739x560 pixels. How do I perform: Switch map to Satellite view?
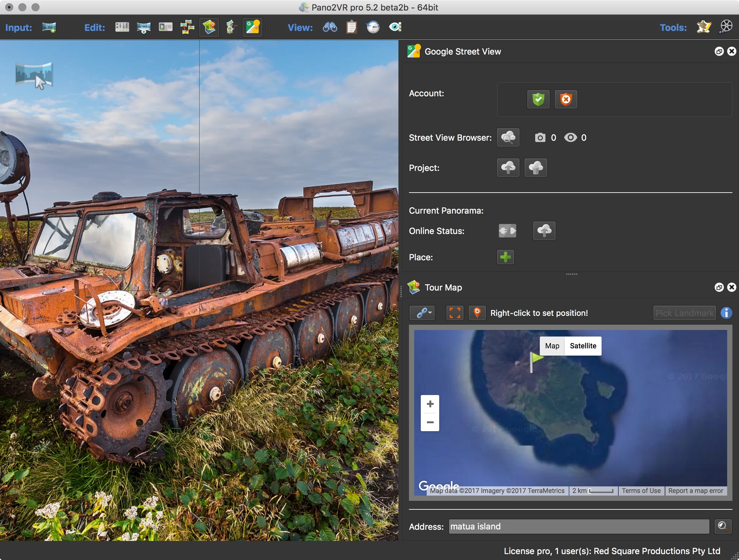(583, 346)
